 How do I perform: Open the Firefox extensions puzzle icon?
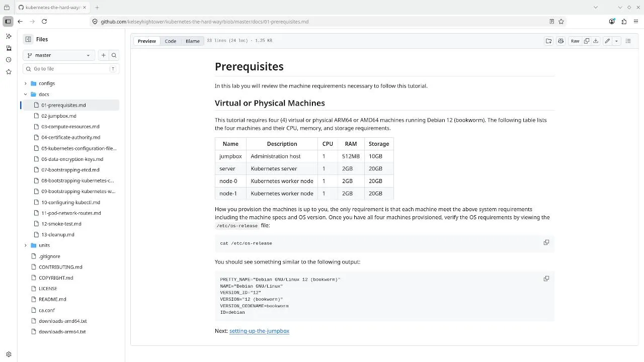click(x=624, y=22)
